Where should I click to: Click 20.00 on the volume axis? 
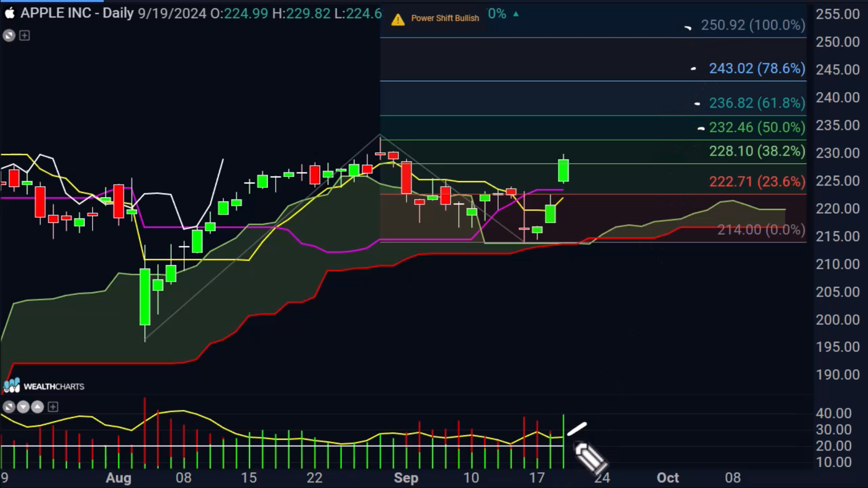pyautogui.click(x=833, y=446)
